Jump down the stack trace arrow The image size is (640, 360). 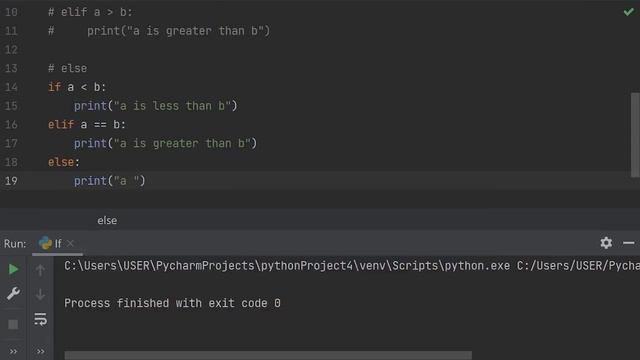coord(40,294)
